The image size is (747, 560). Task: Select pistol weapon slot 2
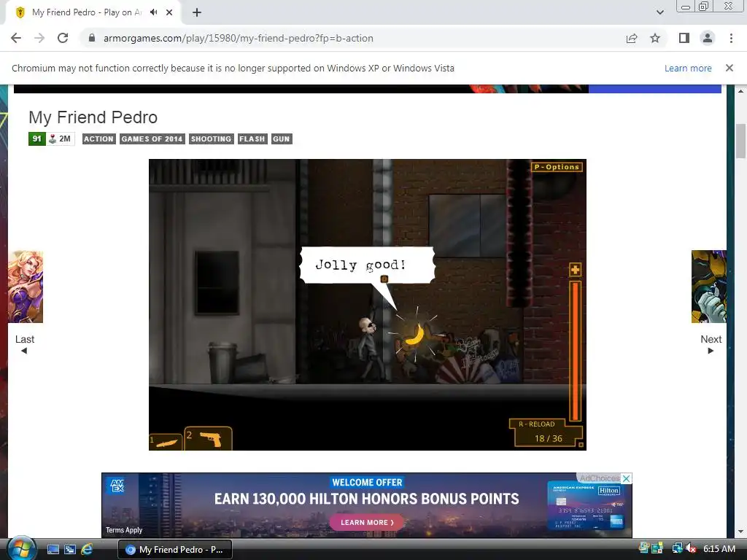coord(208,438)
